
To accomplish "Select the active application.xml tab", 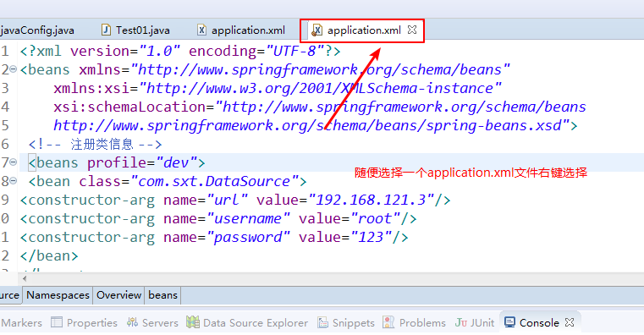I will [x=364, y=30].
